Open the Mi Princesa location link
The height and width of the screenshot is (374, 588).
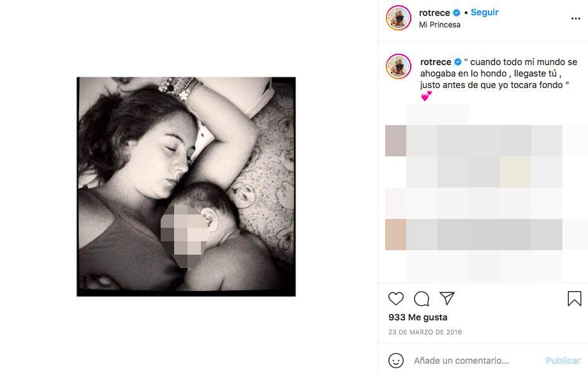(x=439, y=25)
